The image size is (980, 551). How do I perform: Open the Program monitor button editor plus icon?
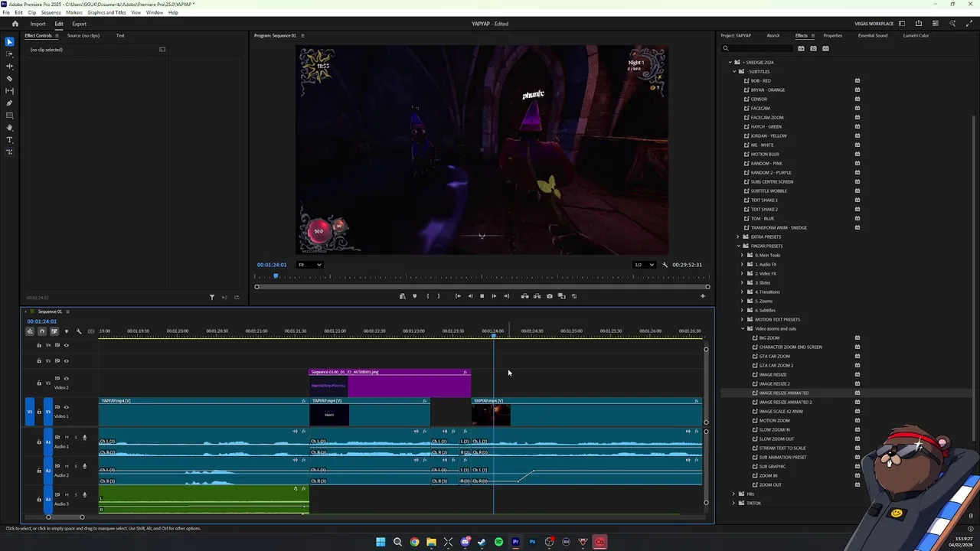click(703, 296)
